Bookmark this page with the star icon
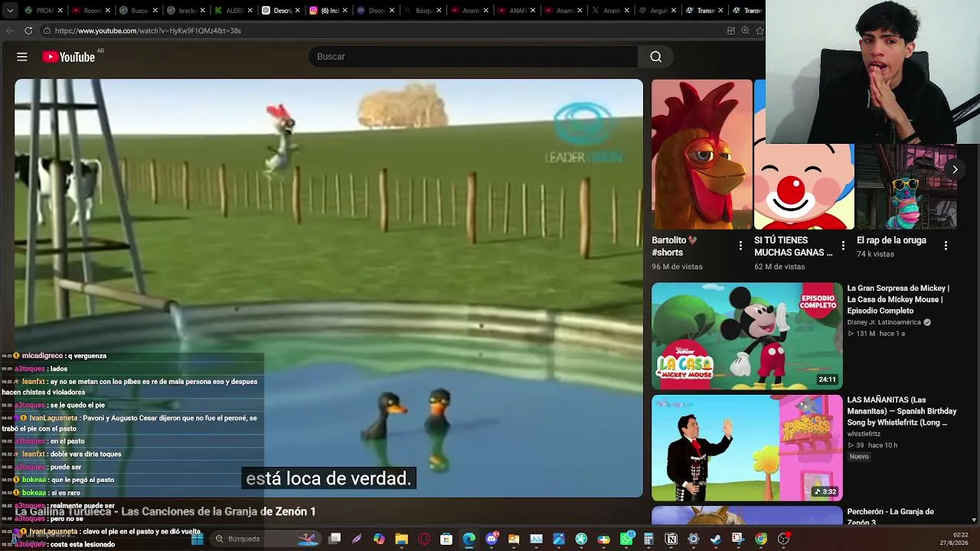 [759, 31]
